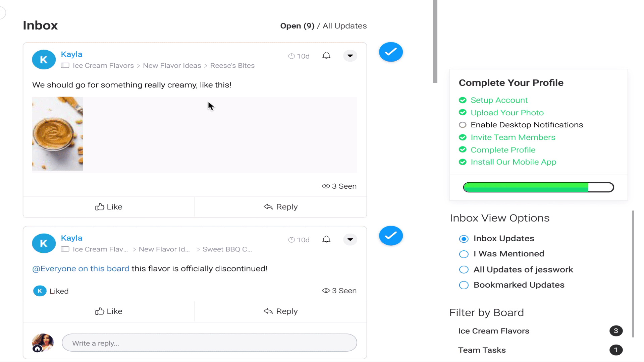Open Kayla's name link on second update

[71, 238]
